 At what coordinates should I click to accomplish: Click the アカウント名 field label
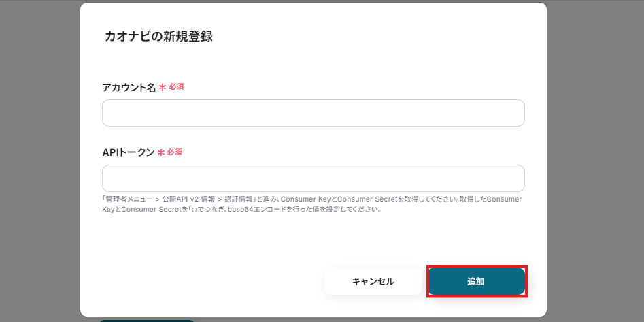point(129,88)
